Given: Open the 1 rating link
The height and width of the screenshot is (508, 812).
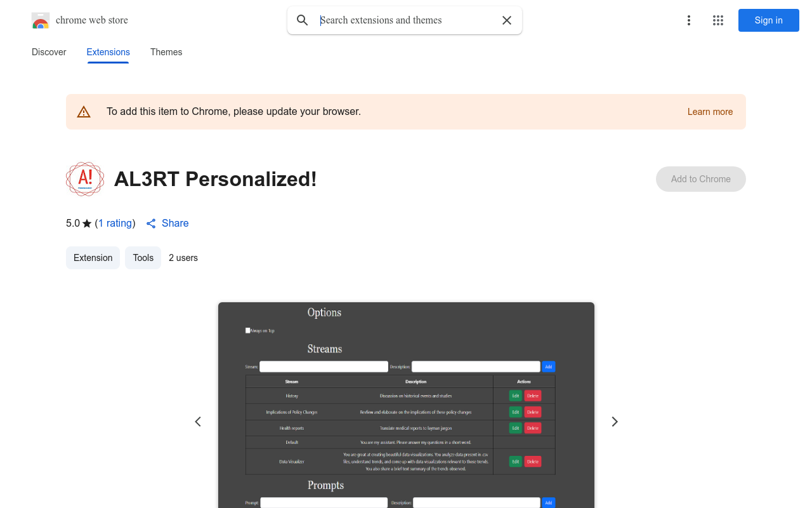Looking at the screenshot, I should [115, 224].
